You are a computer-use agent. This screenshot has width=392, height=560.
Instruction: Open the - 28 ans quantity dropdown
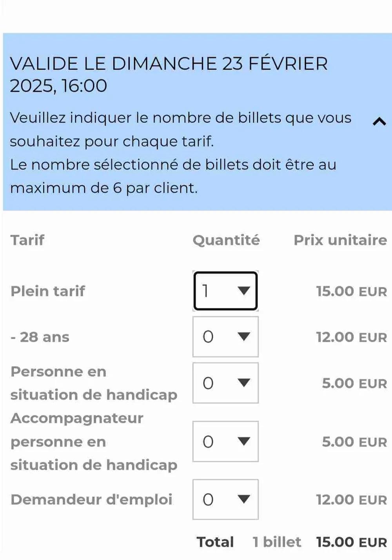tap(225, 337)
